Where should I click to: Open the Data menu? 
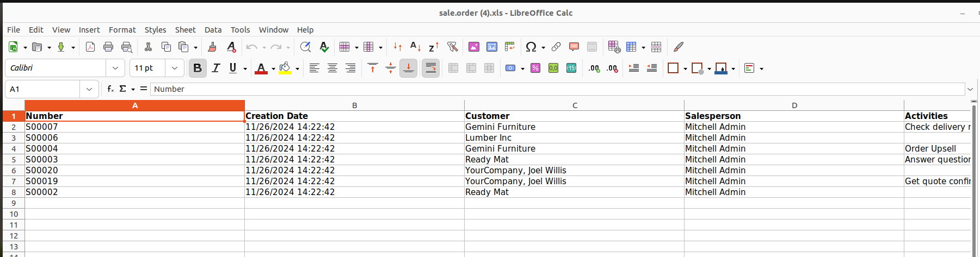coord(213,30)
